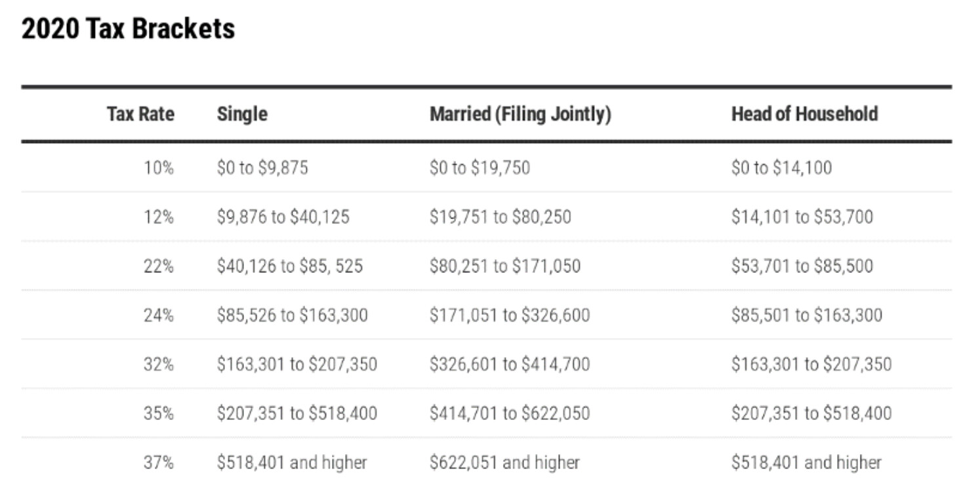Click the "Head of Household" column header
This screenshot has height=500, width=980.
pos(804,114)
